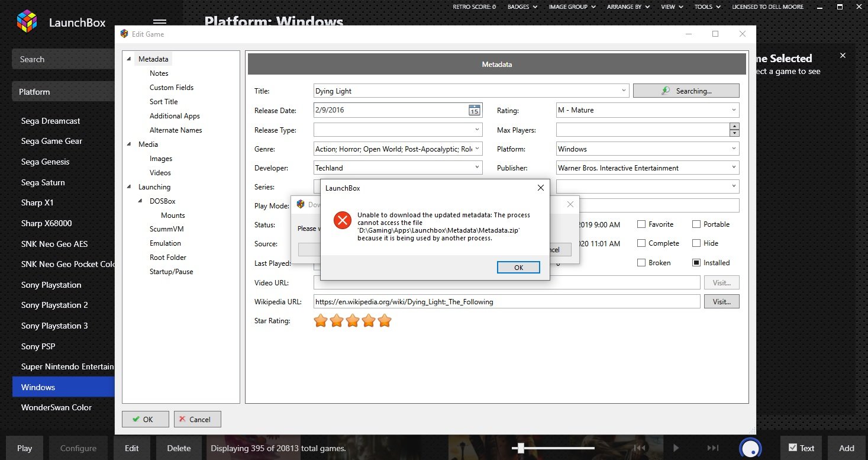Click the skip next playback icon
The image size is (868, 460).
(x=713, y=448)
